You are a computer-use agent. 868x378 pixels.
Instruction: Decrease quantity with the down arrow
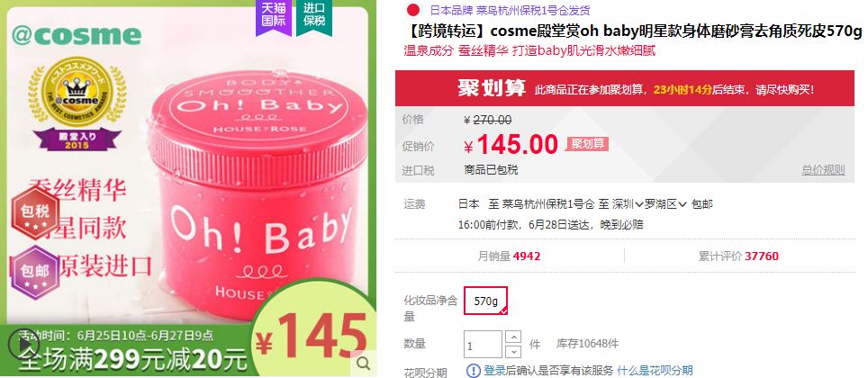[x=514, y=351]
